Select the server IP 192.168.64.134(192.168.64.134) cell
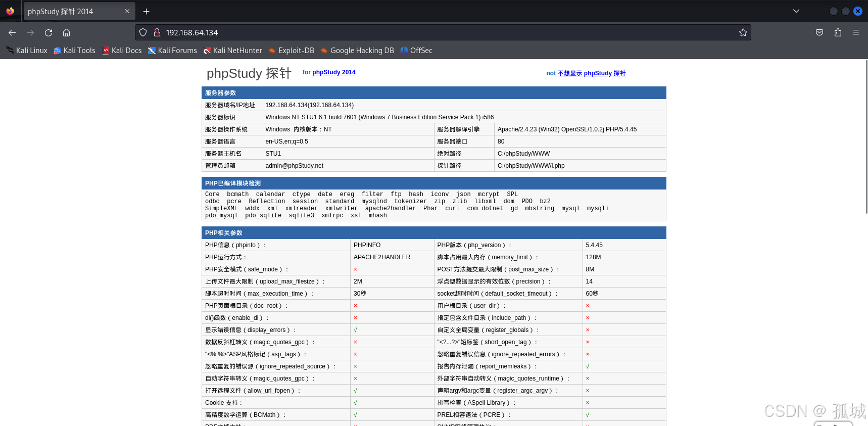The height and width of the screenshot is (426, 868). [464, 105]
